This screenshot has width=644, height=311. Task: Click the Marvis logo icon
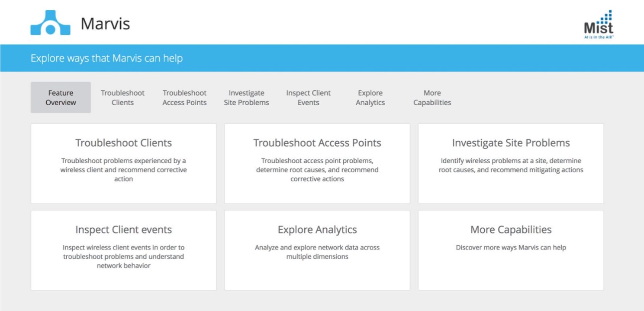coord(50,23)
